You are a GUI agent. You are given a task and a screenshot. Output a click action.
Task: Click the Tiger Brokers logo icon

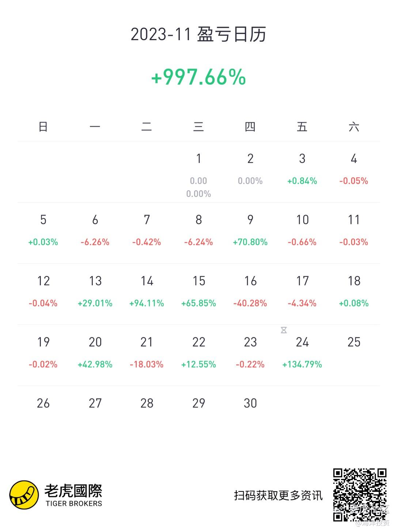[x=24, y=495]
